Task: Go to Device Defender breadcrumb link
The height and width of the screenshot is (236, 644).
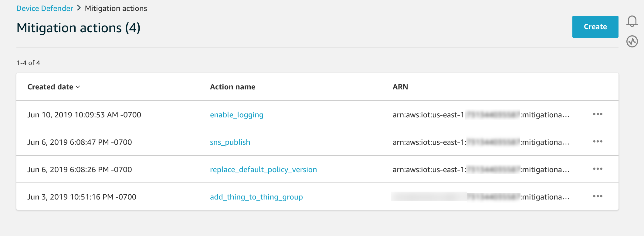Action: (x=45, y=9)
